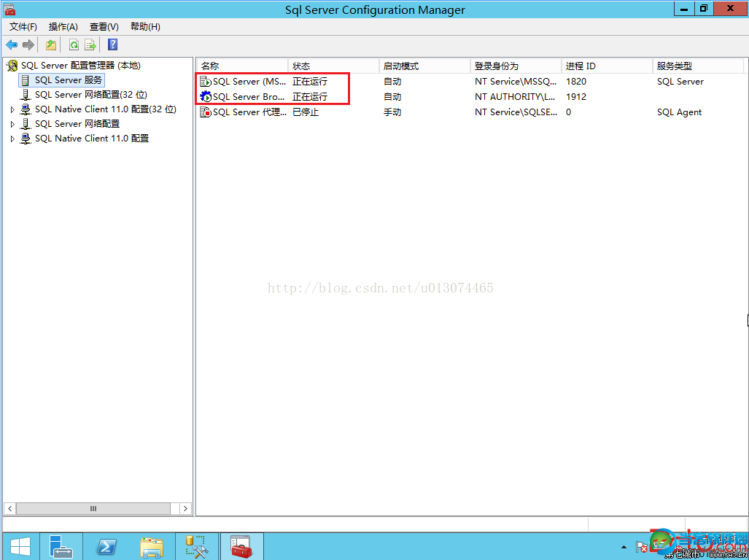Click the SQL tools taskbar icon
The image size is (749, 560).
coord(197,546)
